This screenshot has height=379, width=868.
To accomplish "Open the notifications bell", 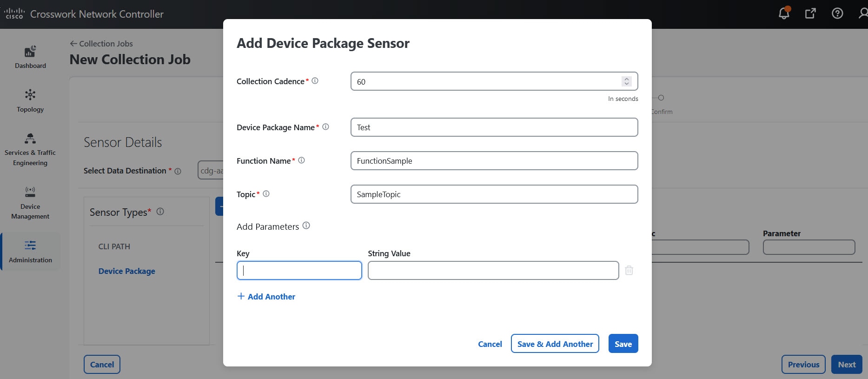I will (784, 13).
